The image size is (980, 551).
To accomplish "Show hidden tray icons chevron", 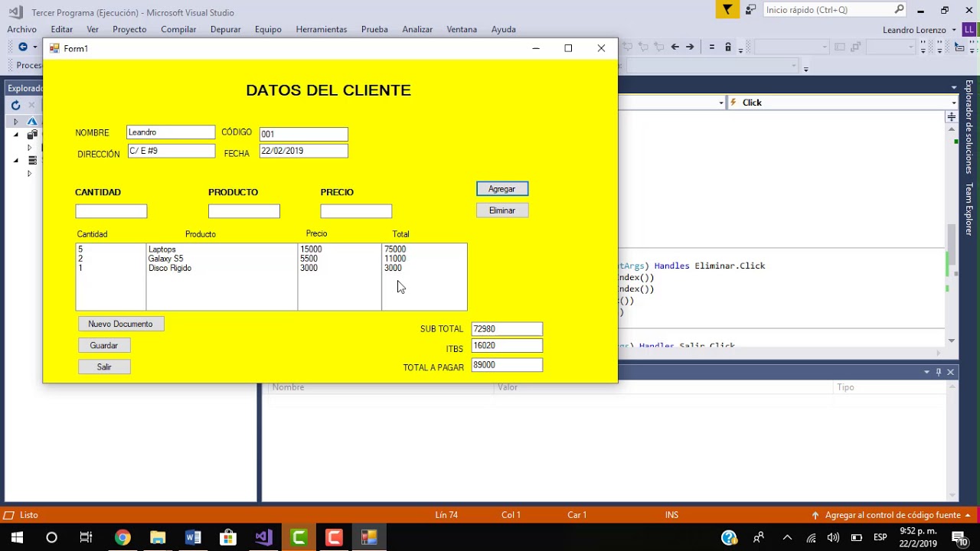I will (x=787, y=537).
